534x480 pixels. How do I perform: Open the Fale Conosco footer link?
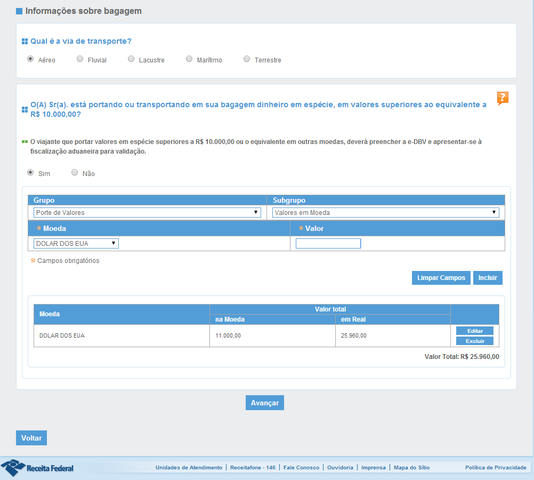pyautogui.click(x=301, y=467)
